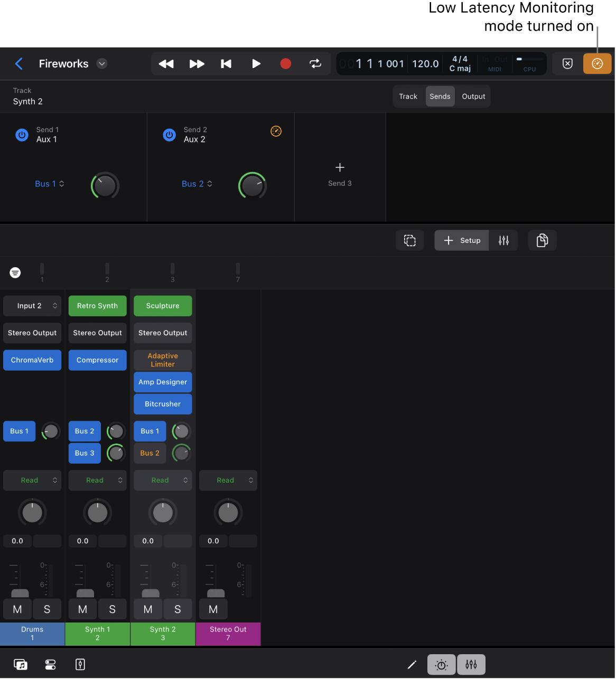This screenshot has height=679, width=616.
Task: Toggle the Send 1 power button
Action: point(22,135)
